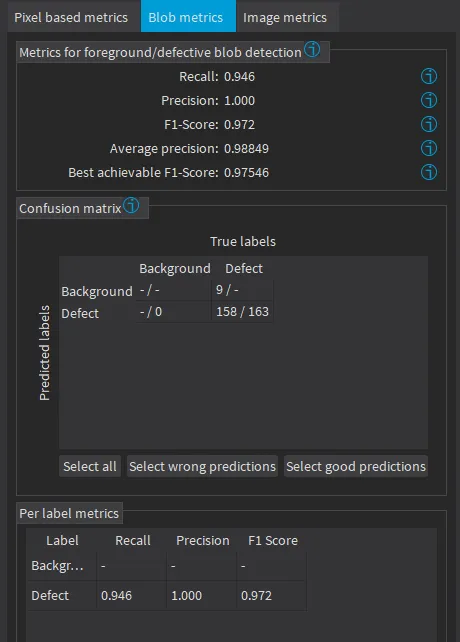Image resolution: width=460 pixels, height=642 pixels.
Task: Open info icon beside blob detection metrics title
Action: [312, 50]
